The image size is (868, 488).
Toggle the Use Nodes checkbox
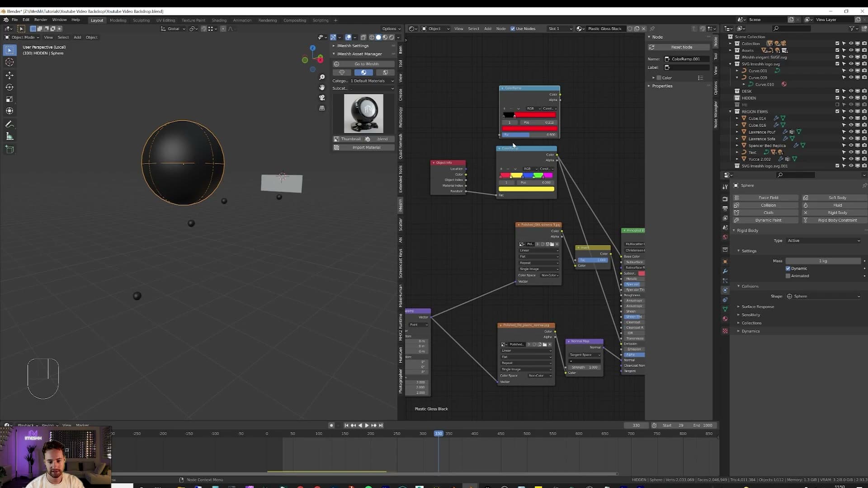pos(513,28)
